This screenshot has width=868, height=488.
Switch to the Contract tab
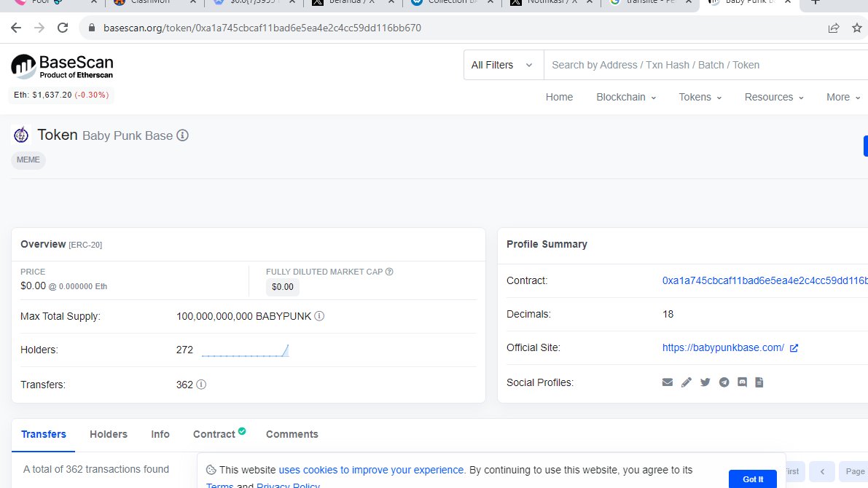click(214, 434)
